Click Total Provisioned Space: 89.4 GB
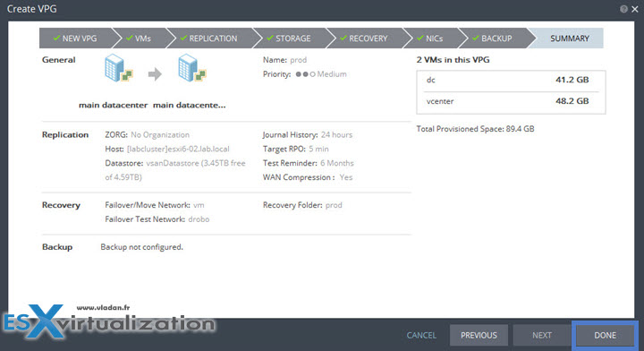The height and width of the screenshot is (351, 644). [x=475, y=129]
